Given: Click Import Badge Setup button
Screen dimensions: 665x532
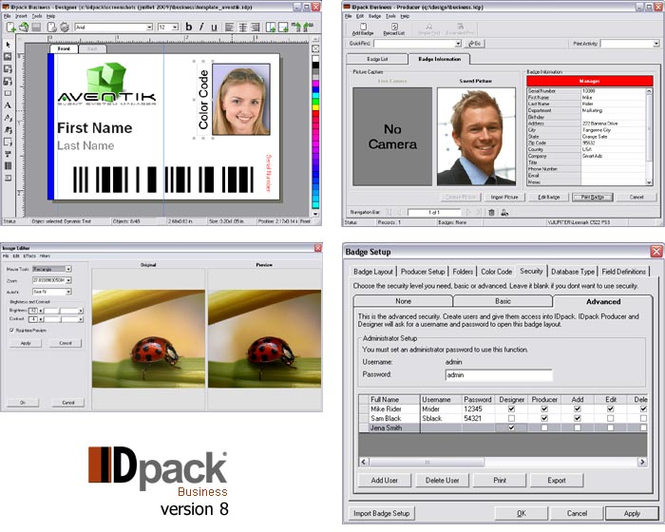Looking at the screenshot, I should (381, 513).
